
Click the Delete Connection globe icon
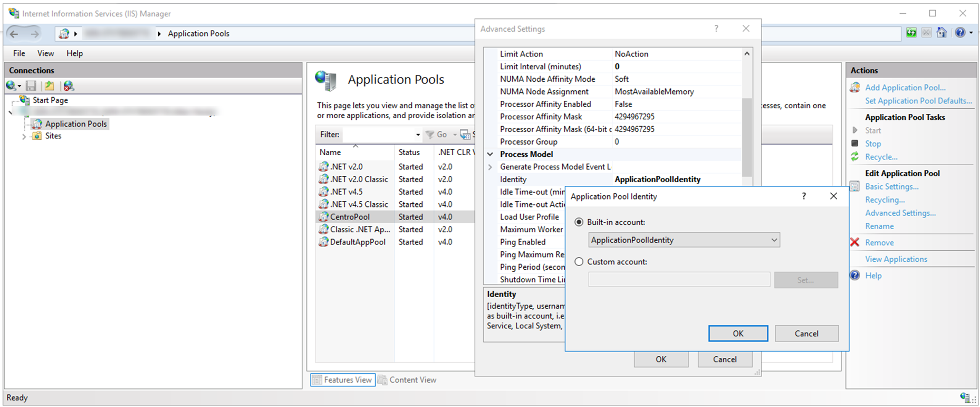pyautogui.click(x=69, y=86)
